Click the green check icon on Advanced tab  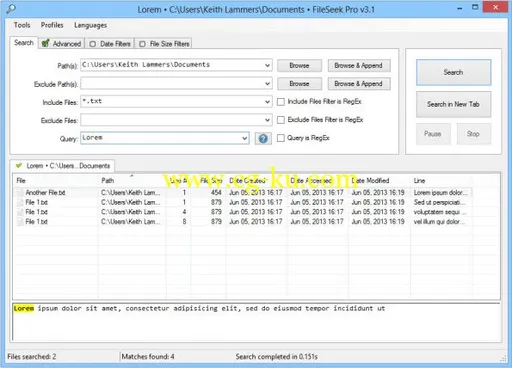(46, 43)
